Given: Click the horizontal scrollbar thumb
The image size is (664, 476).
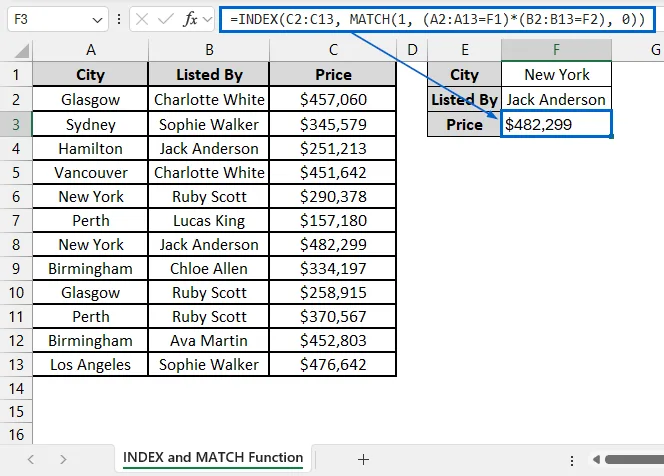Looking at the screenshot, I should coord(634,459).
